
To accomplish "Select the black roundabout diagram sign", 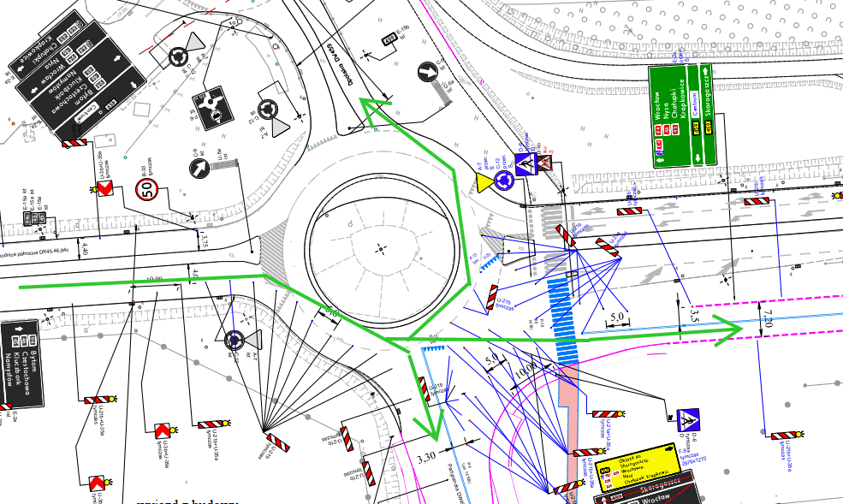I will pos(214,105).
